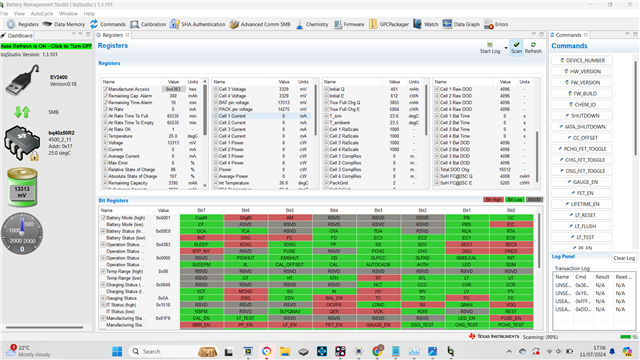Click the Refresh registers icon

(533, 44)
